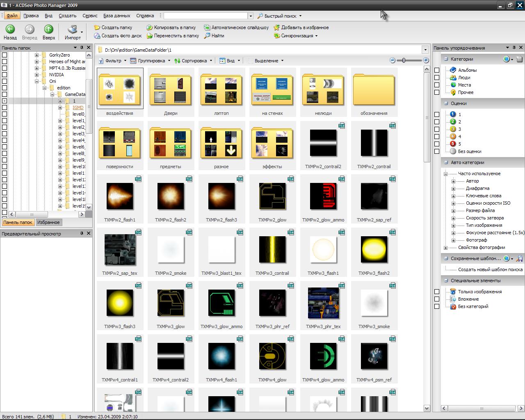Tick the rating 5 checkbox
Screen dimensions: 525x420
[437, 144]
